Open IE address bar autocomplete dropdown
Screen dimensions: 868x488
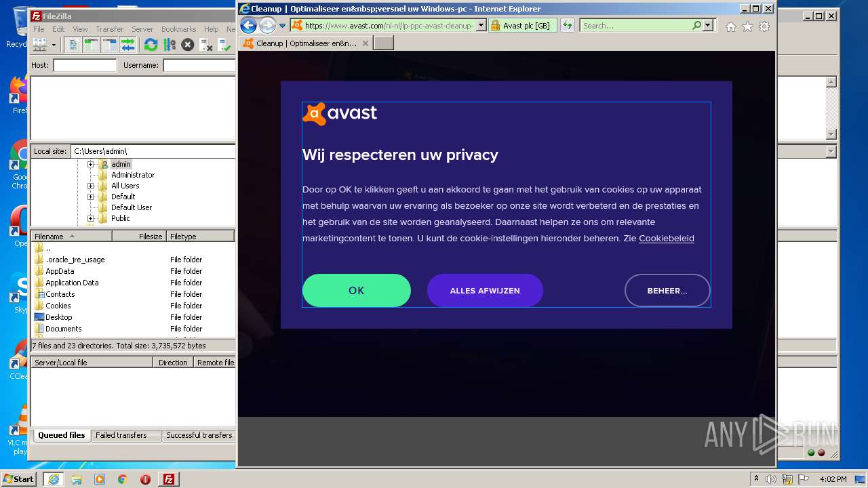coord(481,26)
